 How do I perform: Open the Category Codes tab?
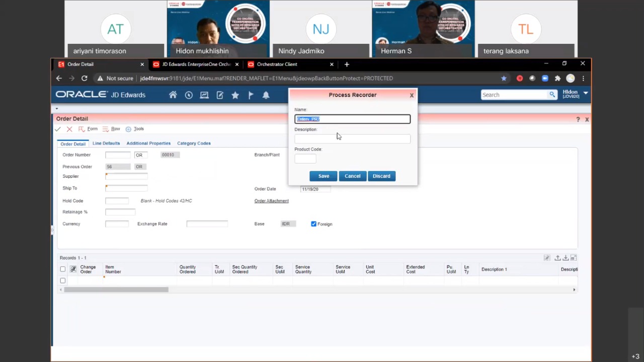click(194, 143)
